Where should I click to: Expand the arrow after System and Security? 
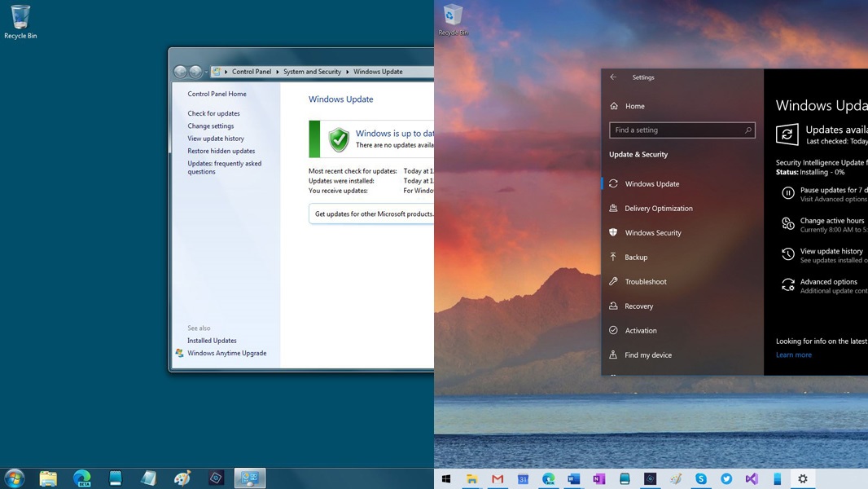click(348, 72)
